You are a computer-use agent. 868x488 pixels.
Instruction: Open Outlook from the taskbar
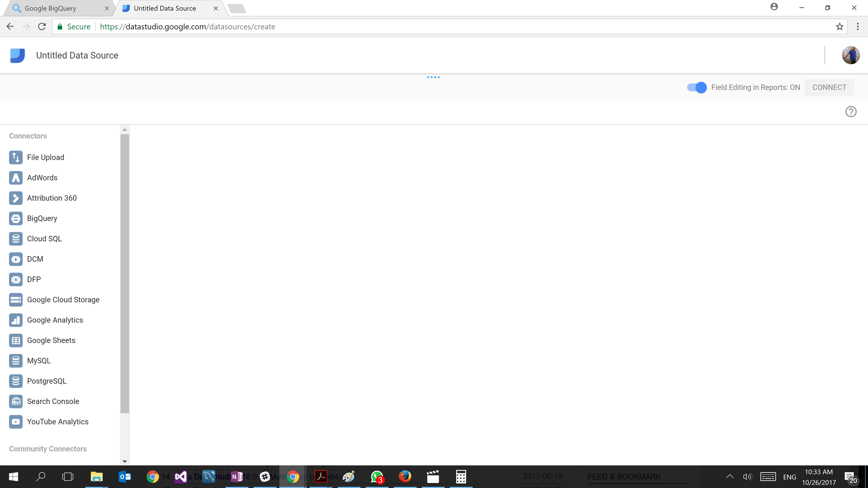click(x=125, y=477)
